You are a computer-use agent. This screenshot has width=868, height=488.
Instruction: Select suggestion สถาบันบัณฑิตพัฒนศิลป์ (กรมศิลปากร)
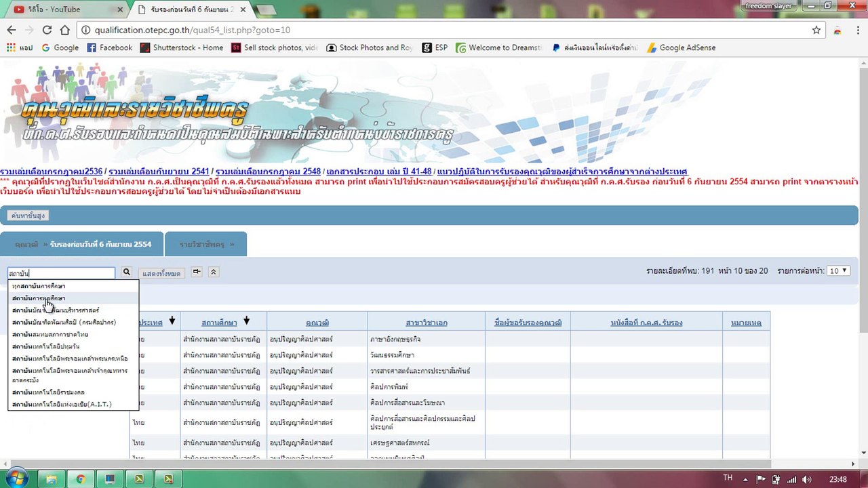click(x=73, y=323)
